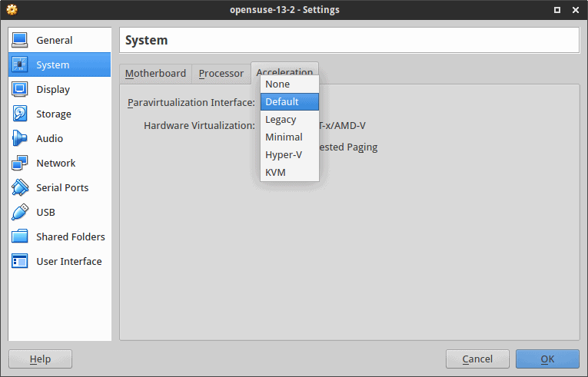Screen dimensions: 588x377
Task: Open the Processor tab
Action: coord(221,74)
